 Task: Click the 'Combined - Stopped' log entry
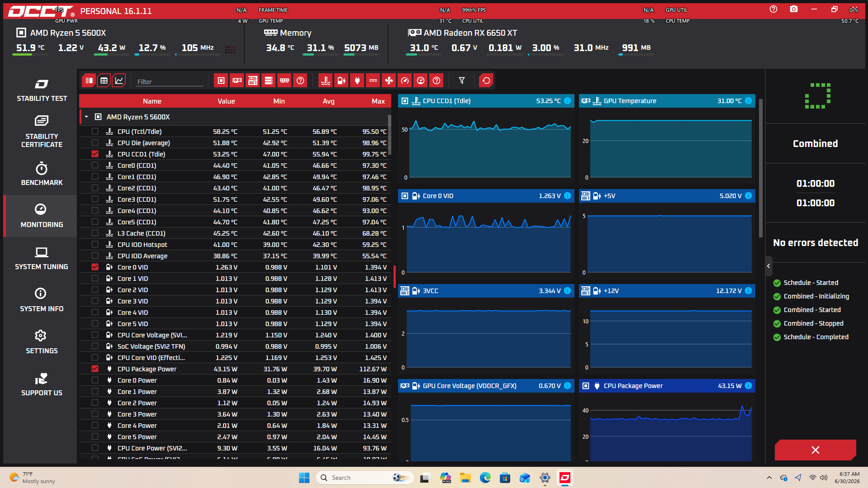(x=813, y=323)
